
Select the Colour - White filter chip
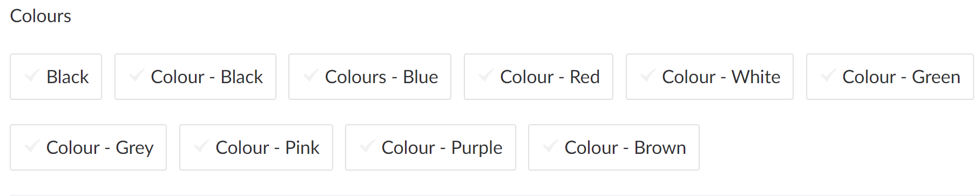click(x=709, y=77)
